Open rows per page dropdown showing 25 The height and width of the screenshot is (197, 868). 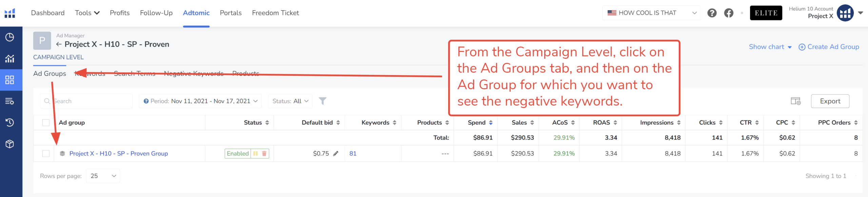pos(103,176)
